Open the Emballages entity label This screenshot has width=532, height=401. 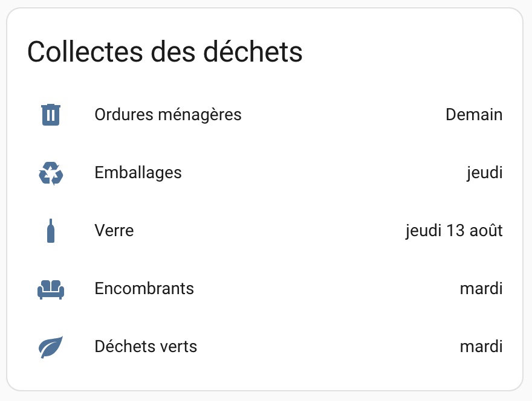pyautogui.click(x=138, y=173)
